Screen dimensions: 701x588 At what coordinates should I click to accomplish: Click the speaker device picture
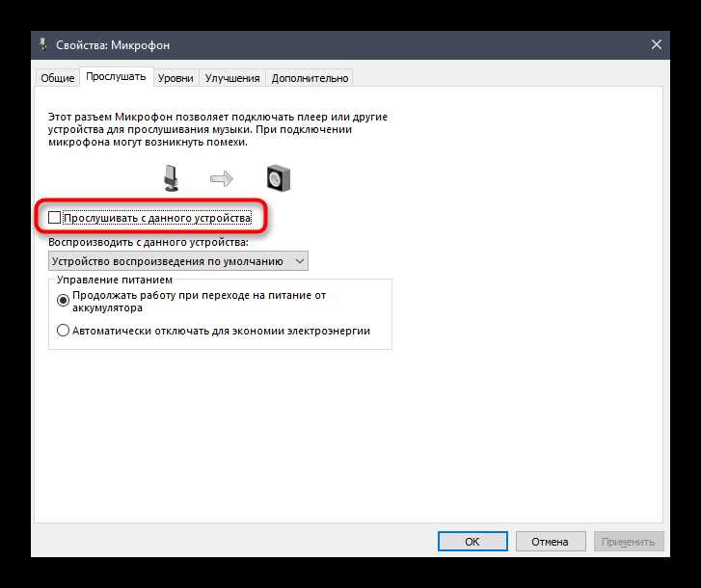click(x=279, y=178)
